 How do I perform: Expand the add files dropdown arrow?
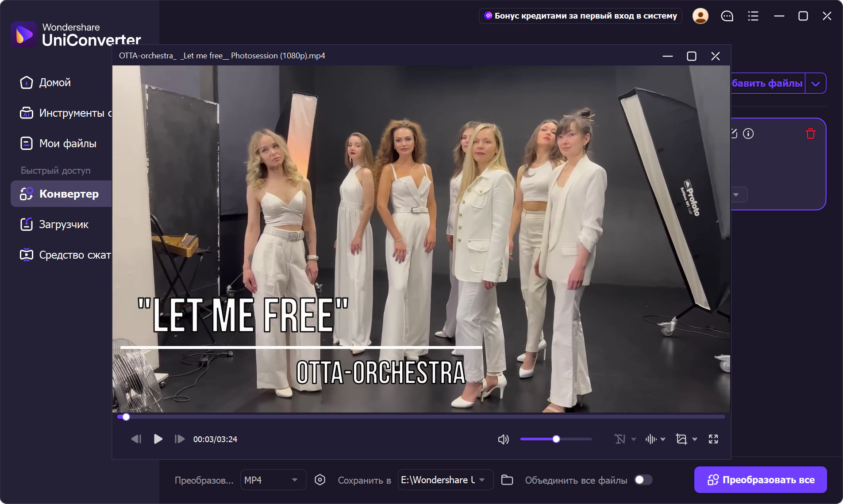[816, 84]
